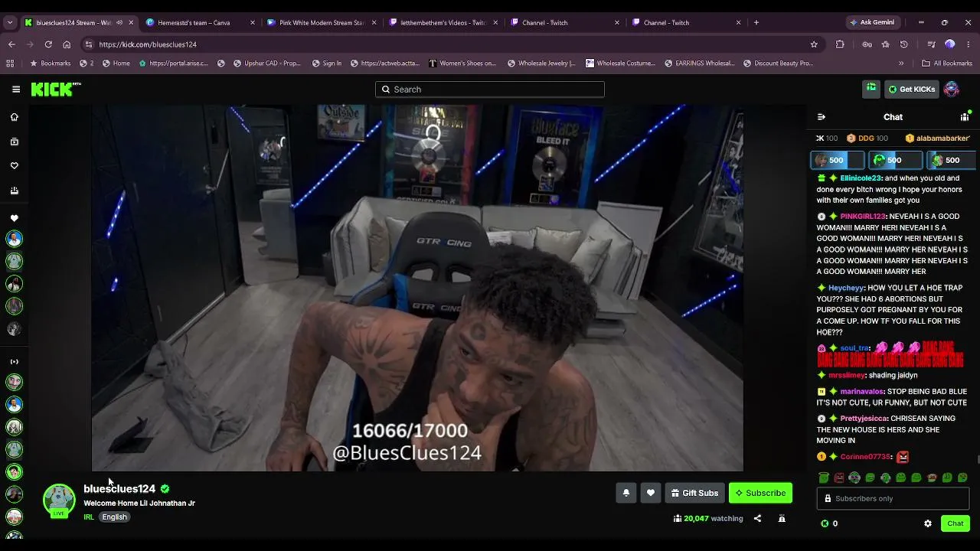
Task: Click the green Chat send button
Action: (x=955, y=523)
